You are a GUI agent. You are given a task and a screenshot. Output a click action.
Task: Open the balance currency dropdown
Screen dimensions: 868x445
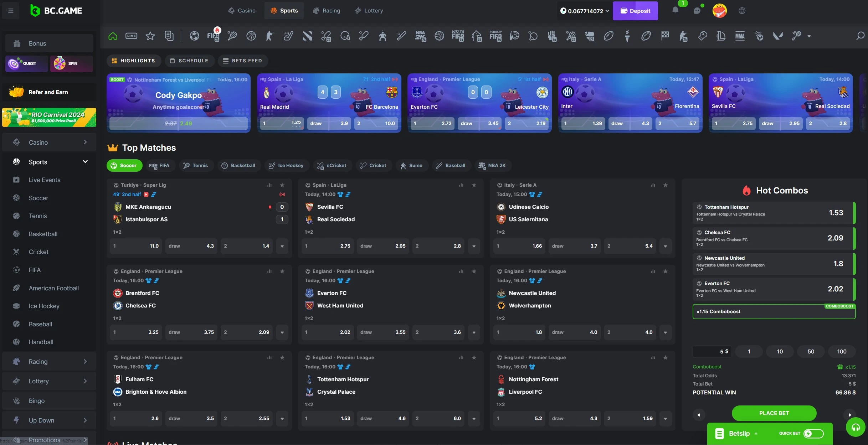585,11
